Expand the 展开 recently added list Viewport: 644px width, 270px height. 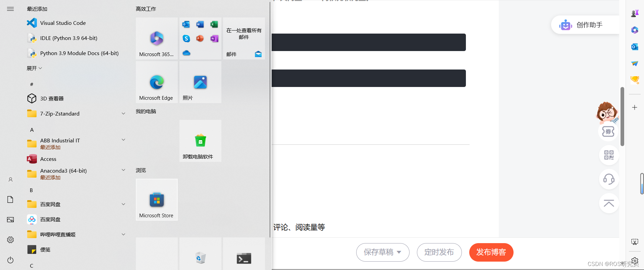tap(34, 68)
